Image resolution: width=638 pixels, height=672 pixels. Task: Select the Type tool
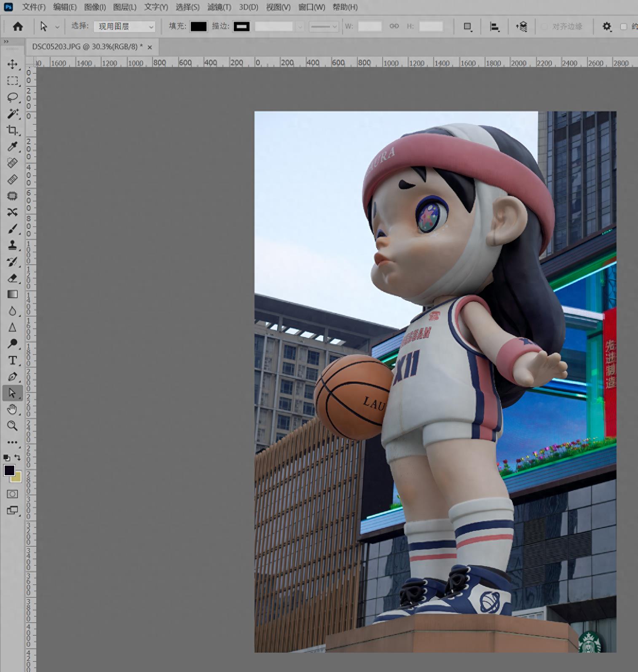coord(12,360)
